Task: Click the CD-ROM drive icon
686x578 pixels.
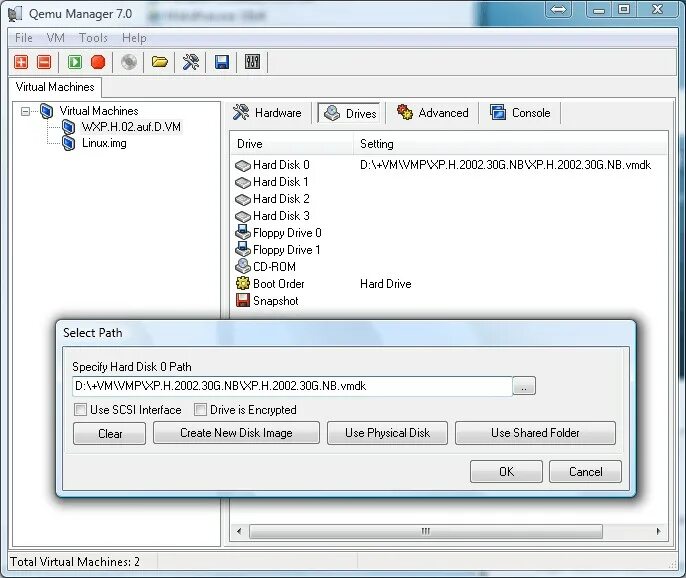Action: click(x=243, y=266)
